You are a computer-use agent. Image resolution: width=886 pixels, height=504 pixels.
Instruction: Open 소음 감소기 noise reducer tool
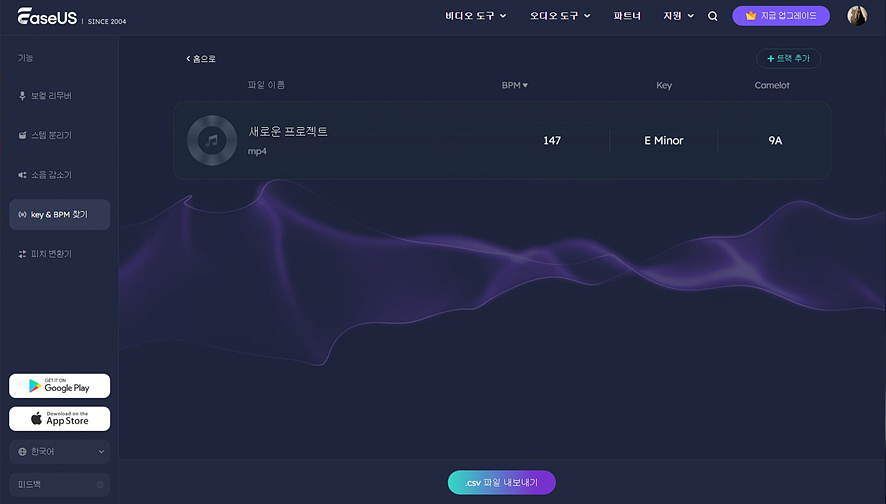pos(51,175)
